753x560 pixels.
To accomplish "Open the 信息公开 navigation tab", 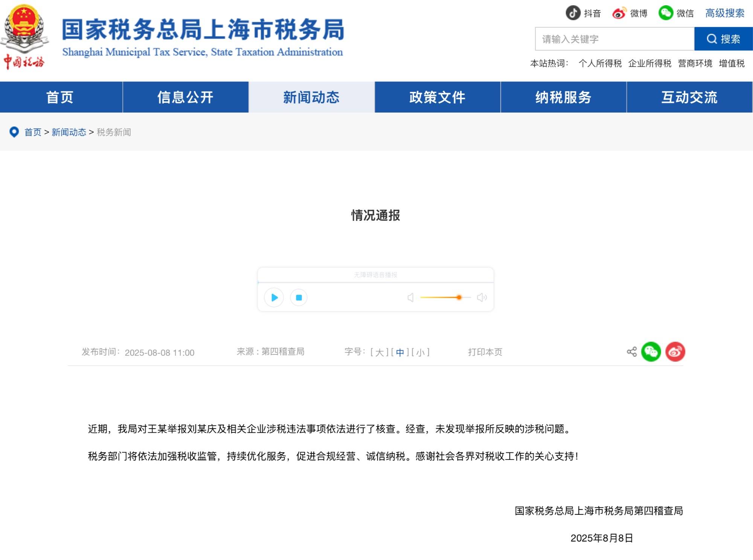I will coord(185,97).
